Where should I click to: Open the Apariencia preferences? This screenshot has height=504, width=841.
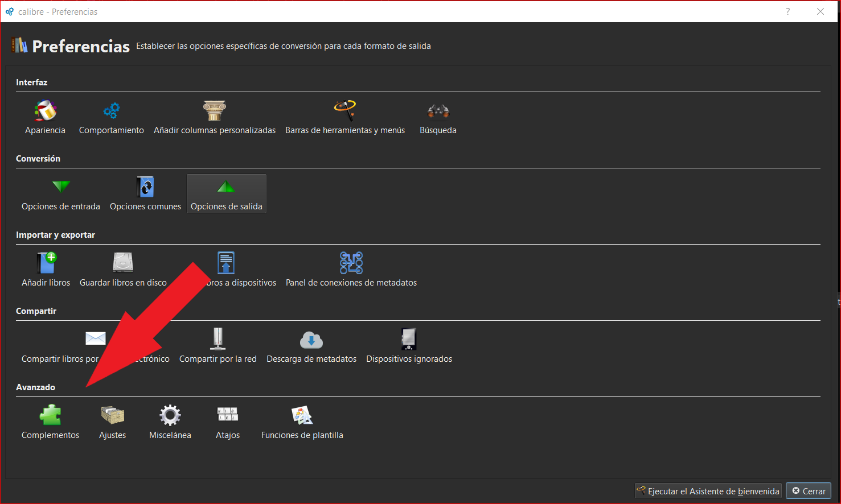(x=46, y=118)
